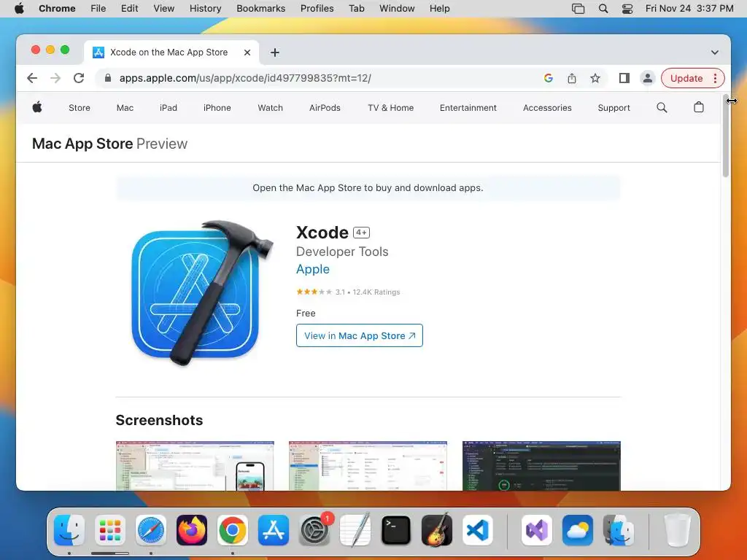
Task: Open Launchpad from the Dock
Action: [x=110, y=530]
